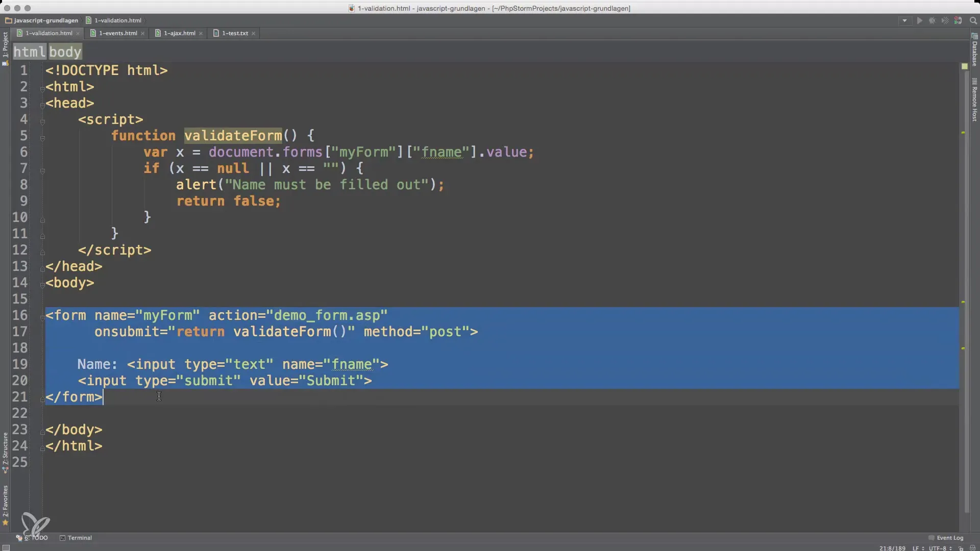
Task: Close the 1-test.txt tab
Action: (253, 34)
